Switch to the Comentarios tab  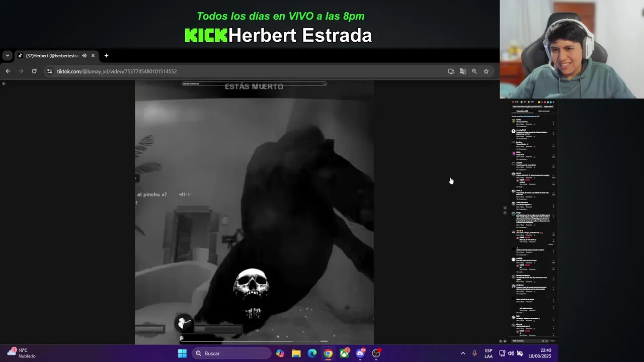pyautogui.click(x=522, y=111)
